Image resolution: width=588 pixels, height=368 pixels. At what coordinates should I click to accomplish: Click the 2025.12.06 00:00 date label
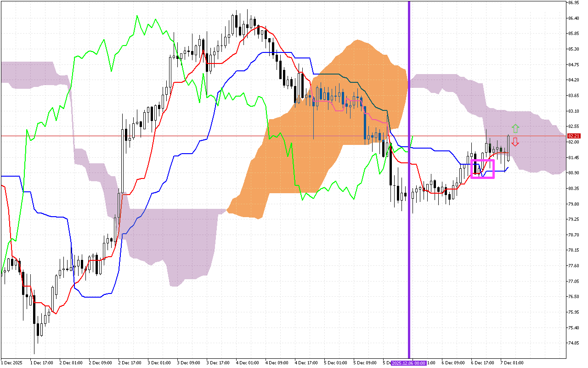coord(408,363)
